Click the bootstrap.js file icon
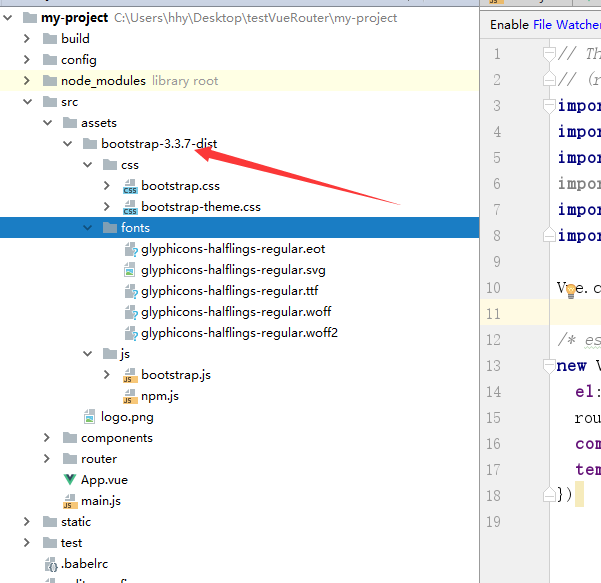 pos(130,375)
